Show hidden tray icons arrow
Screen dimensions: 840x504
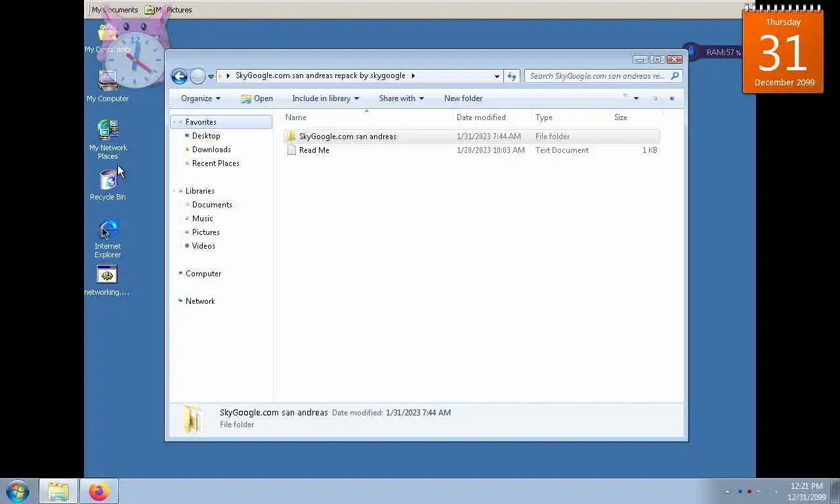point(727,492)
